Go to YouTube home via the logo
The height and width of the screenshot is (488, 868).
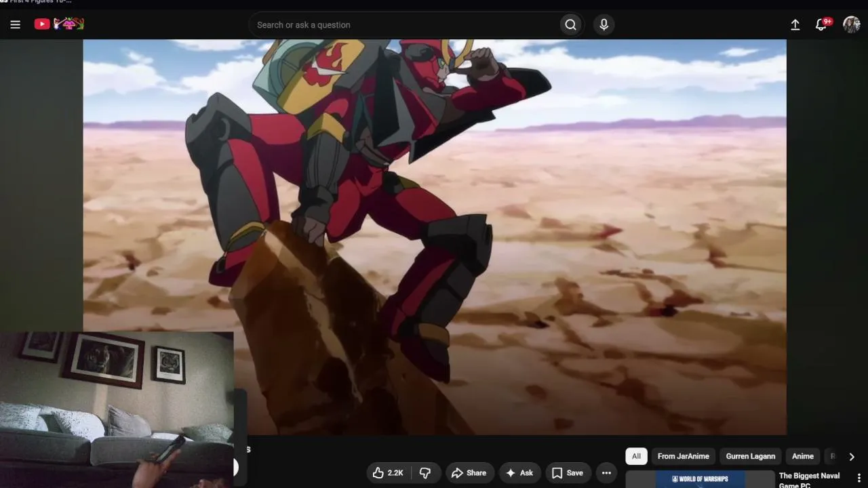coord(59,24)
